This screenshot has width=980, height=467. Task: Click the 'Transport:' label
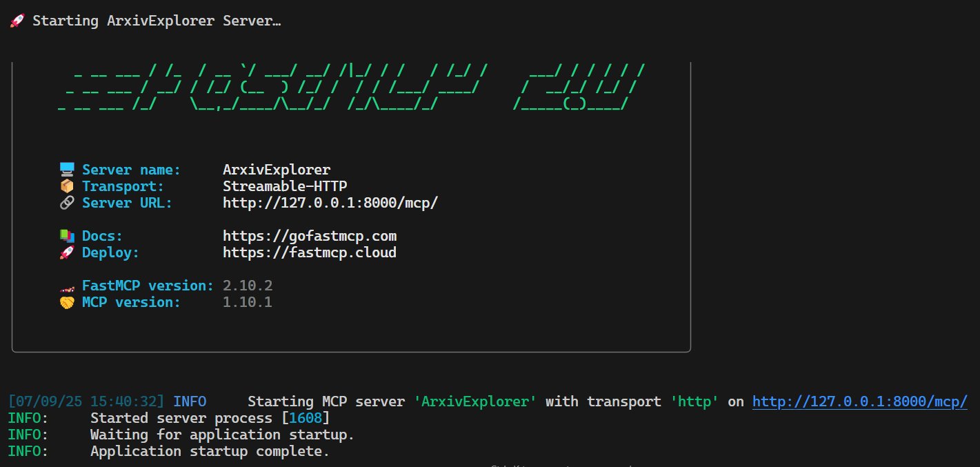tap(123, 186)
